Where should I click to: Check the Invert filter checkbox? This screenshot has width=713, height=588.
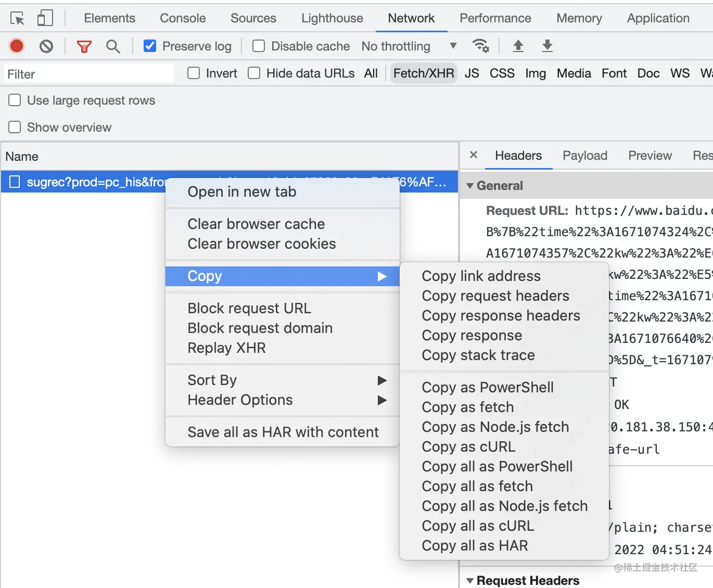(x=194, y=73)
